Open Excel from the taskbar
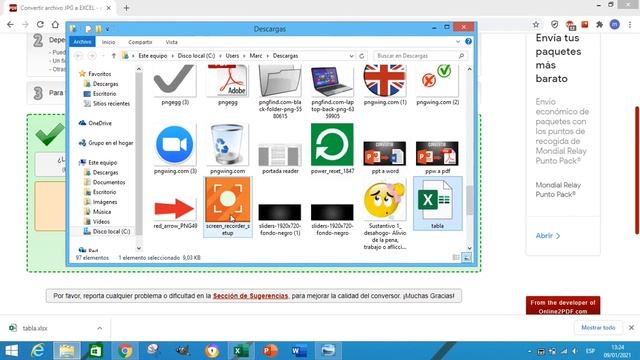The height and width of the screenshot is (360, 640). coord(241,351)
